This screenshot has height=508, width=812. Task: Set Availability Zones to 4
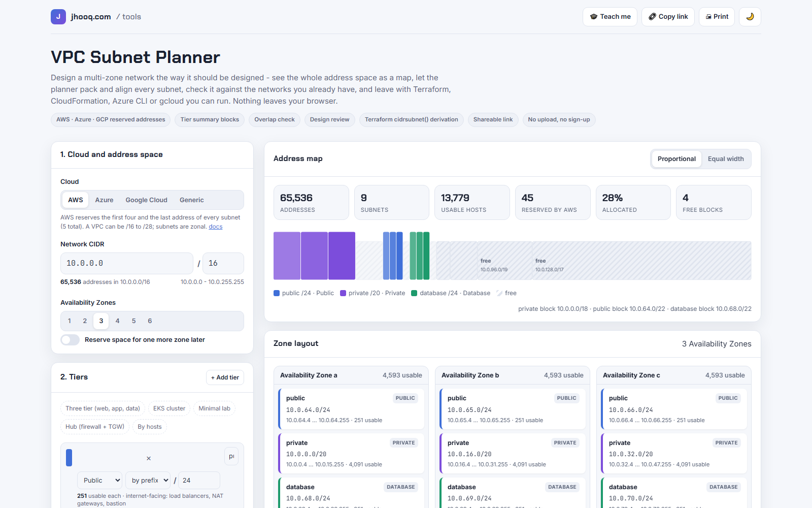click(117, 321)
